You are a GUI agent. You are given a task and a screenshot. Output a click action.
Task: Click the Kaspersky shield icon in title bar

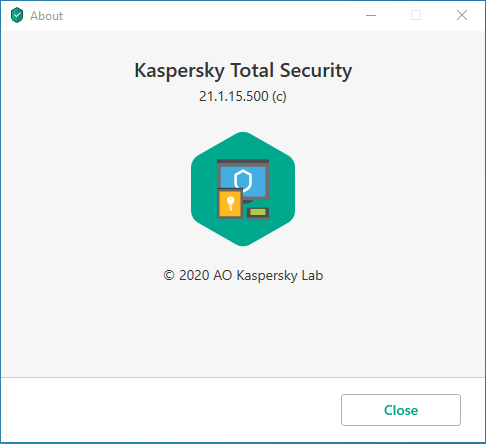coord(17,15)
